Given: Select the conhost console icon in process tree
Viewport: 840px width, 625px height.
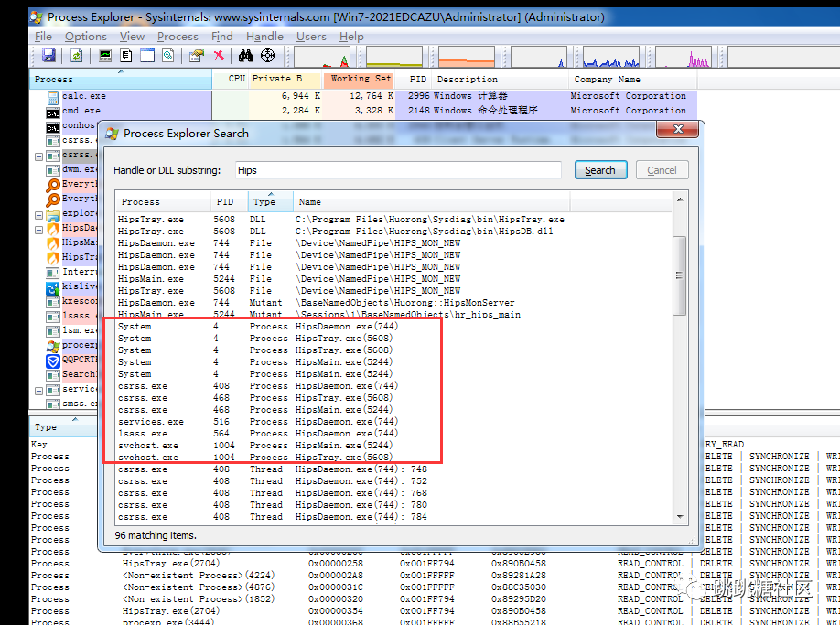Looking at the screenshot, I should point(53,126).
